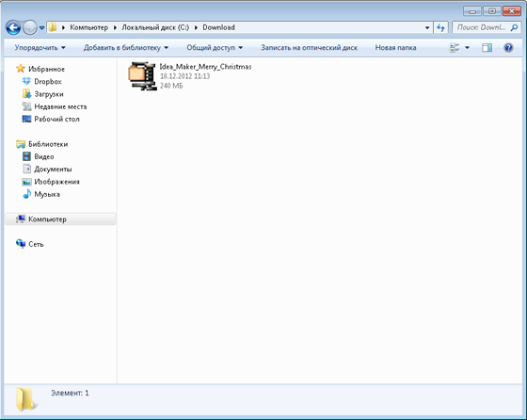Close the Explorer window

click(512, 10)
